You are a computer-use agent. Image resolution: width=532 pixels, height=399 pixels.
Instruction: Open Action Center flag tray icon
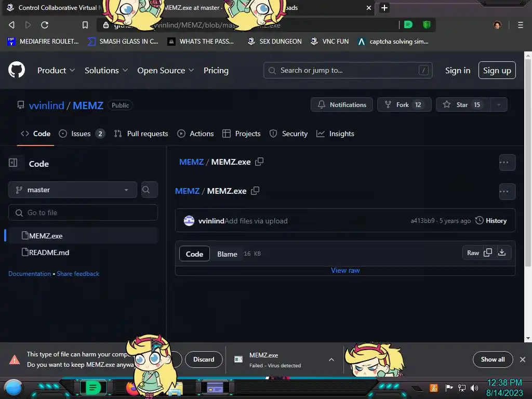pyautogui.click(x=449, y=388)
